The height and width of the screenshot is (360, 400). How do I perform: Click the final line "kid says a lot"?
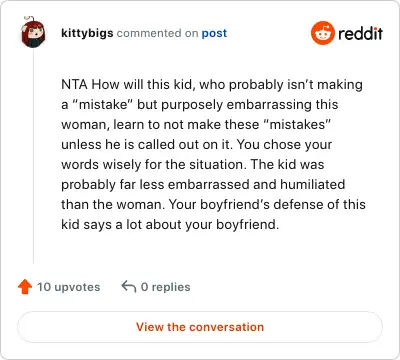point(102,225)
